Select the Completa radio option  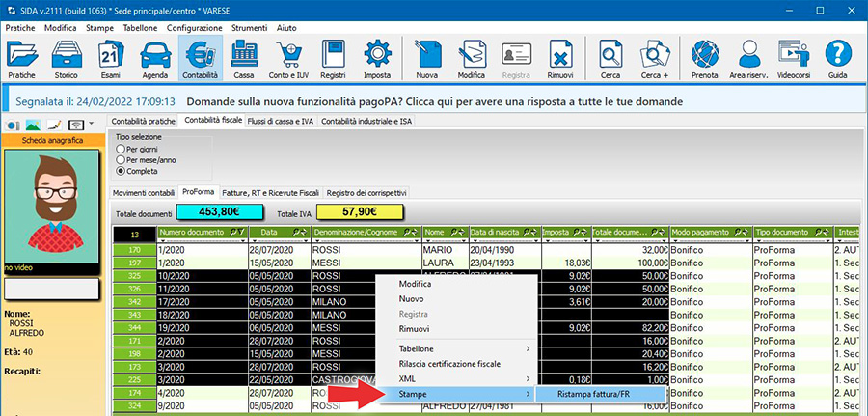121,171
